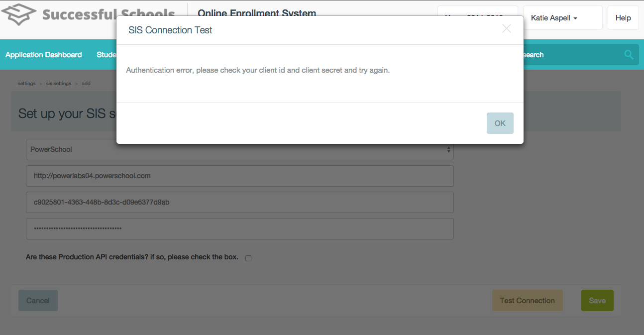Click the 'add' breadcrumb item
This screenshot has height=335, width=644.
pyautogui.click(x=86, y=84)
